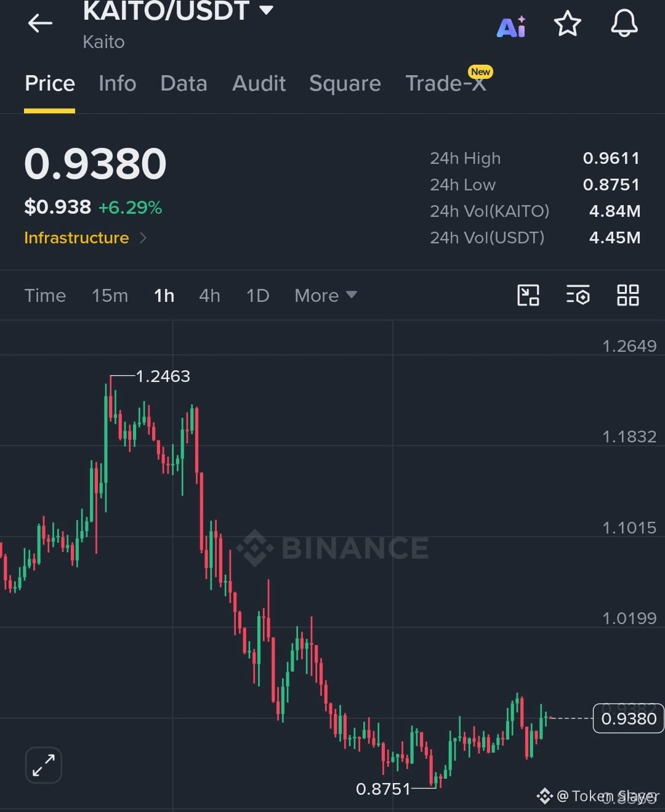Tap the 1.2463 high marker on chart
The image size is (665, 812).
pyautogui.click(x=163, y=376)
